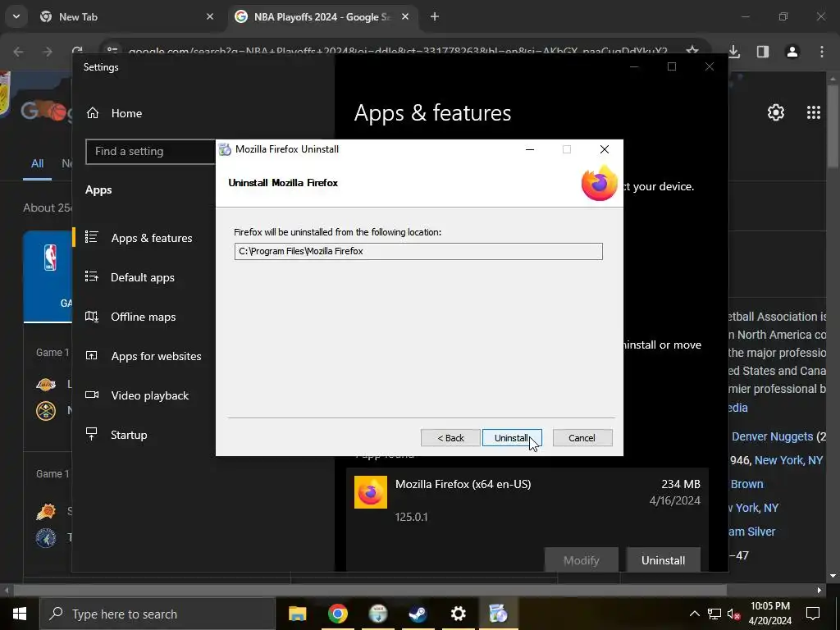Open Settings gear on the taskbar
This screenshot has width=840, height=630.
pos(458,614)
